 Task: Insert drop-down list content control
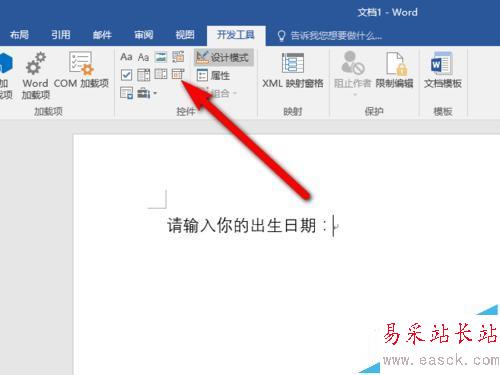[161, 75]
